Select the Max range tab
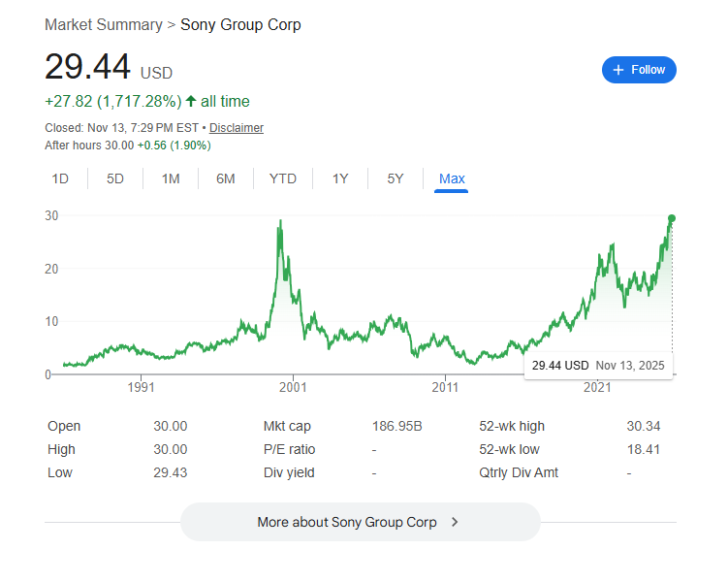Screen dimensions: 728x582 click(x=452, y=178)
